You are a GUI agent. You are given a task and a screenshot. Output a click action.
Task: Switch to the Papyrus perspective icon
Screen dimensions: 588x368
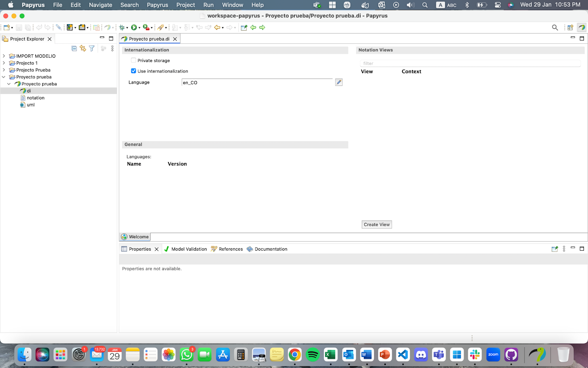click(582, 28)
